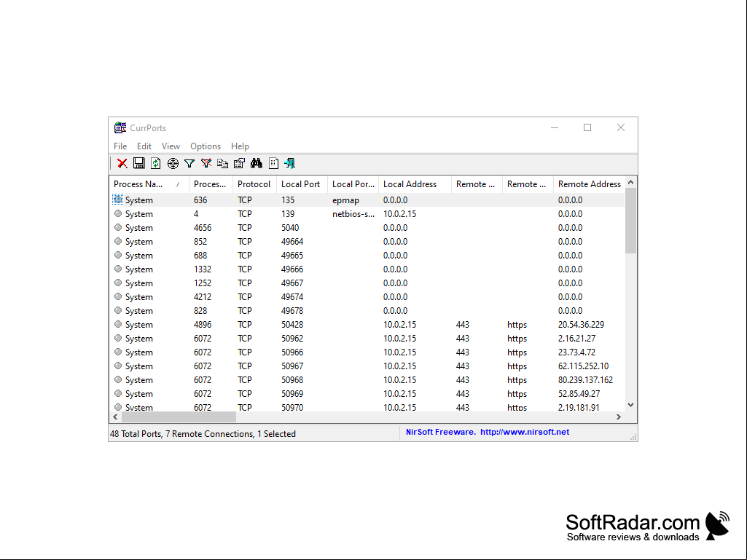
Task: Sort by Protocol column header
Action: pyautogui.click(x=254, y=184)
